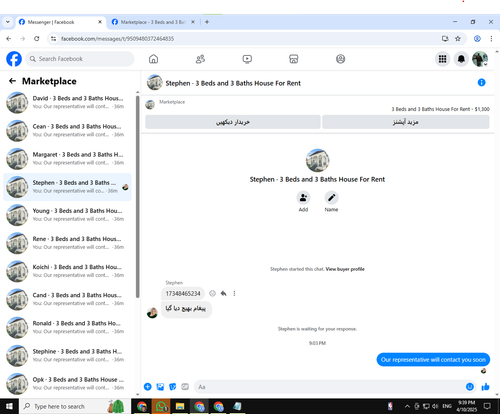This screenshot has width=500, height=414.
Task: Choose a GIF icon in composer
Action: point(185,387)
